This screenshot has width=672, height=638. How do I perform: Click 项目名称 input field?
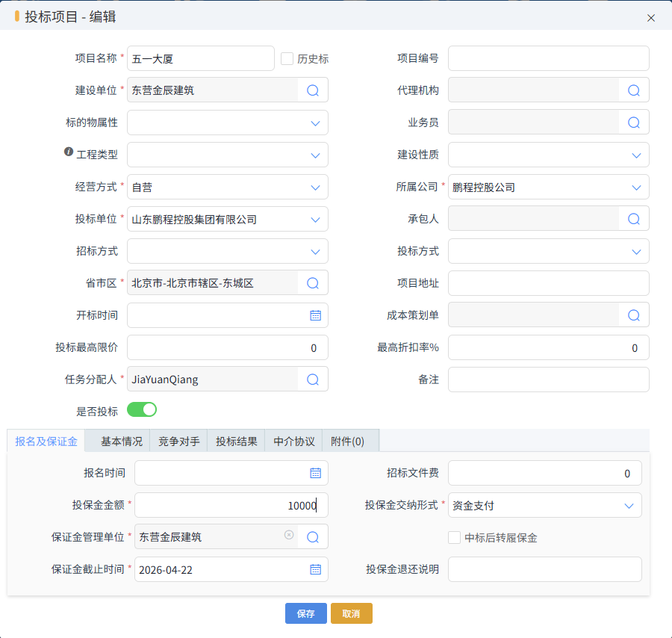pos(201,58)
